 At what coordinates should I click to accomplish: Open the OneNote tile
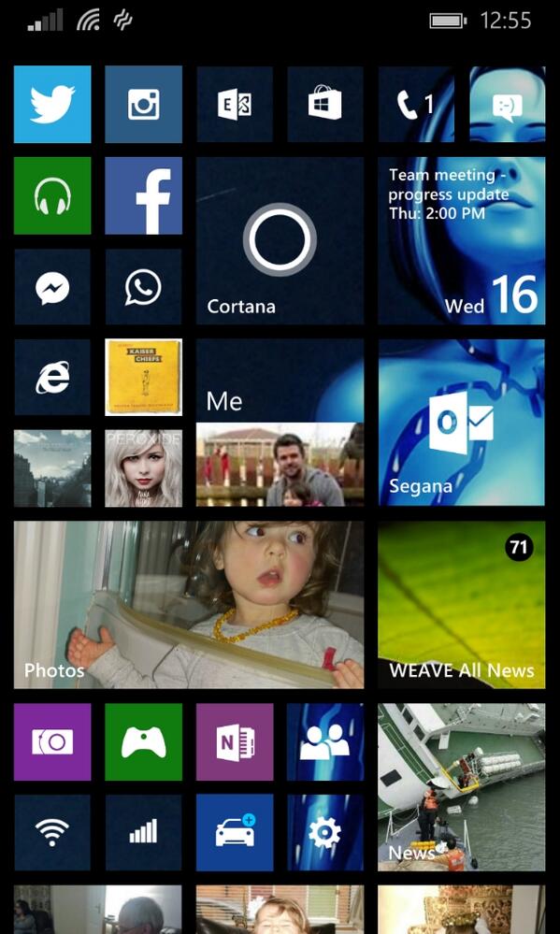coord(235,742)
